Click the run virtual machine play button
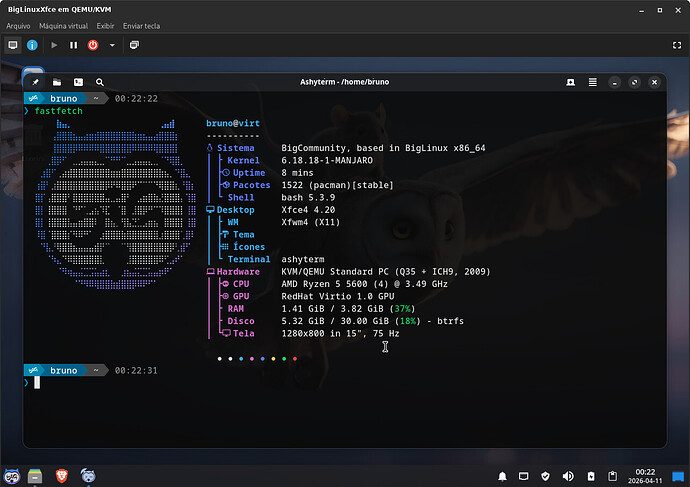Image resolution: width=690 pixels, height=487 pixels. pos(54,45)
